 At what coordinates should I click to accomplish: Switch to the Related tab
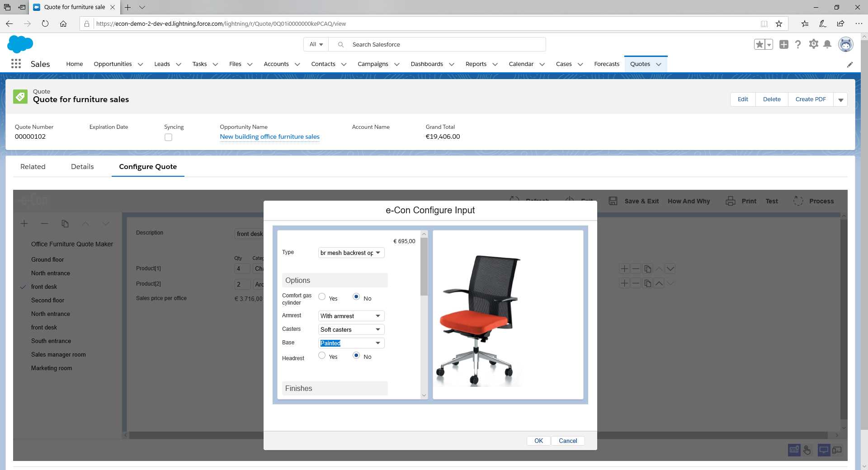click(x=33, y=166)
